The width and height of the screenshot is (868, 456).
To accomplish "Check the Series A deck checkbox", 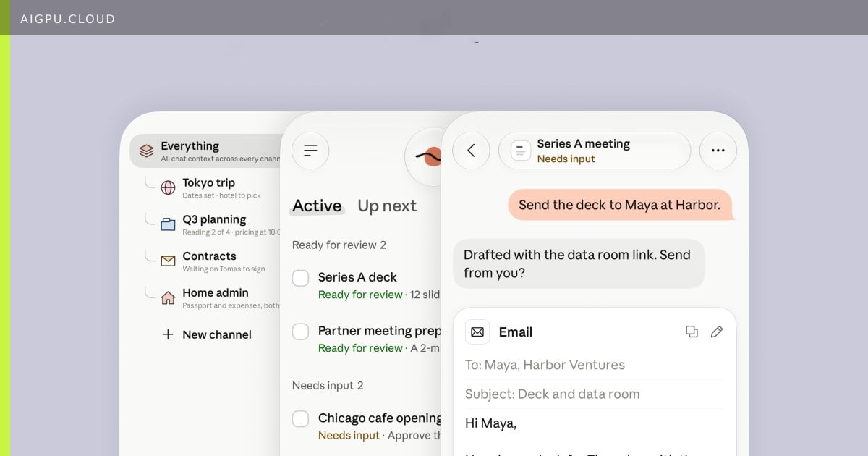I will point(301,277).
